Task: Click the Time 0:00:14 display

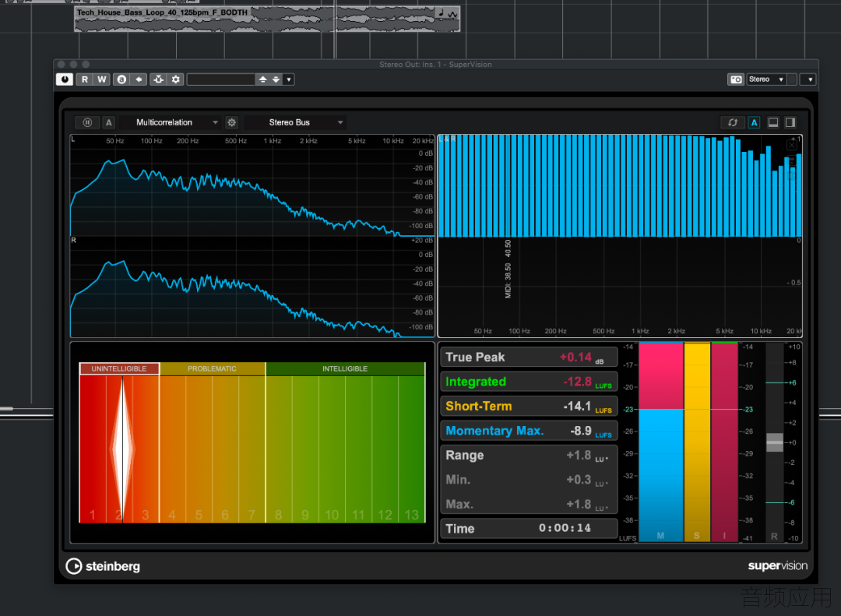Action: click(x=529, y=529)
